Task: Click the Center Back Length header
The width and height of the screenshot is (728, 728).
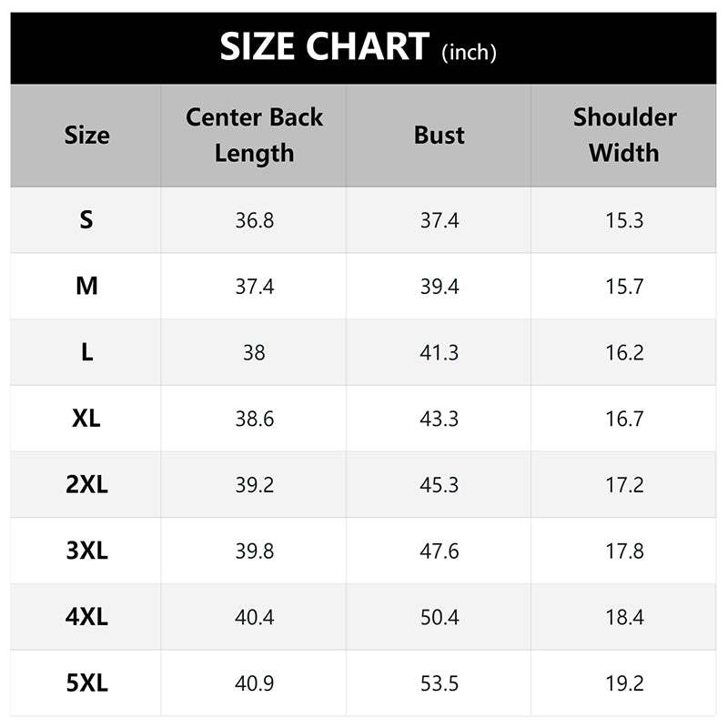Action: click(x=254, y=135)
